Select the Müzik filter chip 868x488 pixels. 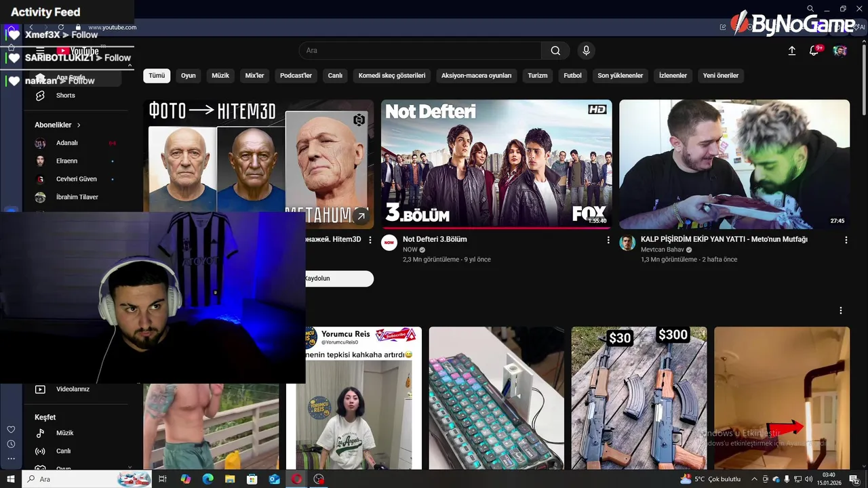pos(220,76)
